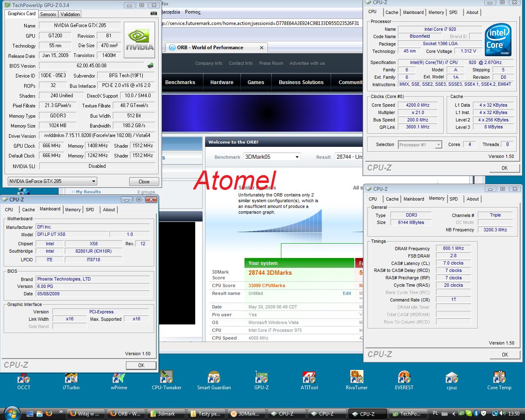Open the OCCT desktop shortcut
The height and width of the screenshot is (420, 525).
[23, 380]
